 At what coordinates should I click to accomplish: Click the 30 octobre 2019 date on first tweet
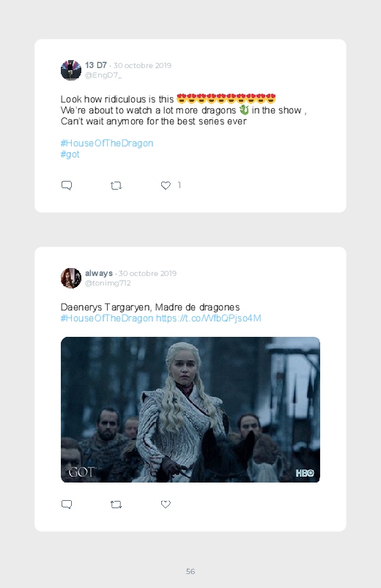[142, 66]
